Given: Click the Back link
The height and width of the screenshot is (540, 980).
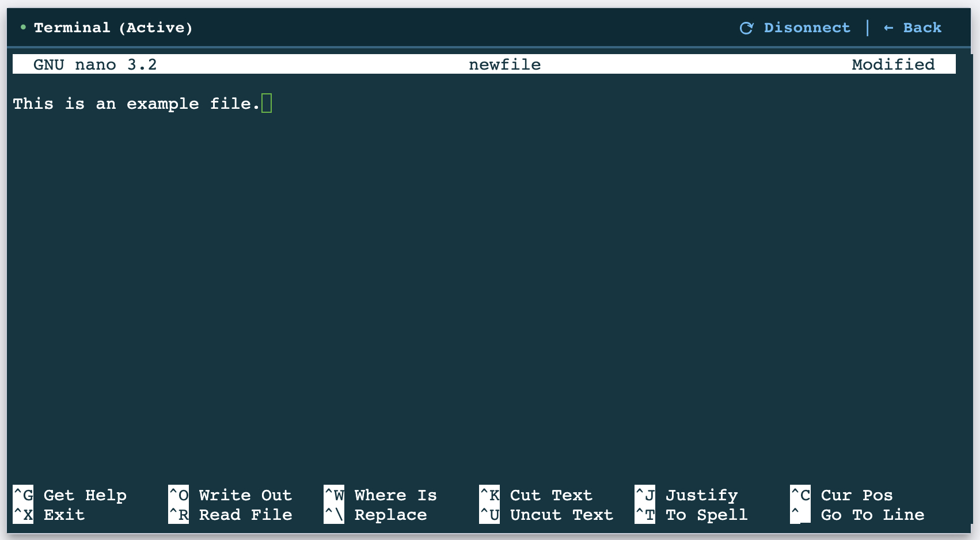Looking at the screenshot, I should pos(922,27).
